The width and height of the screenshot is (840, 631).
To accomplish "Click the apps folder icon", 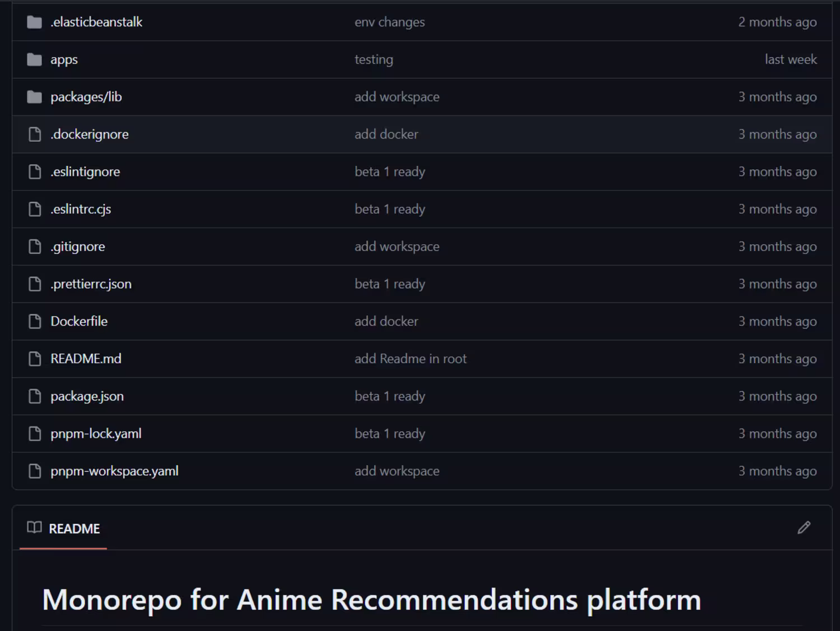I will 35,59.
